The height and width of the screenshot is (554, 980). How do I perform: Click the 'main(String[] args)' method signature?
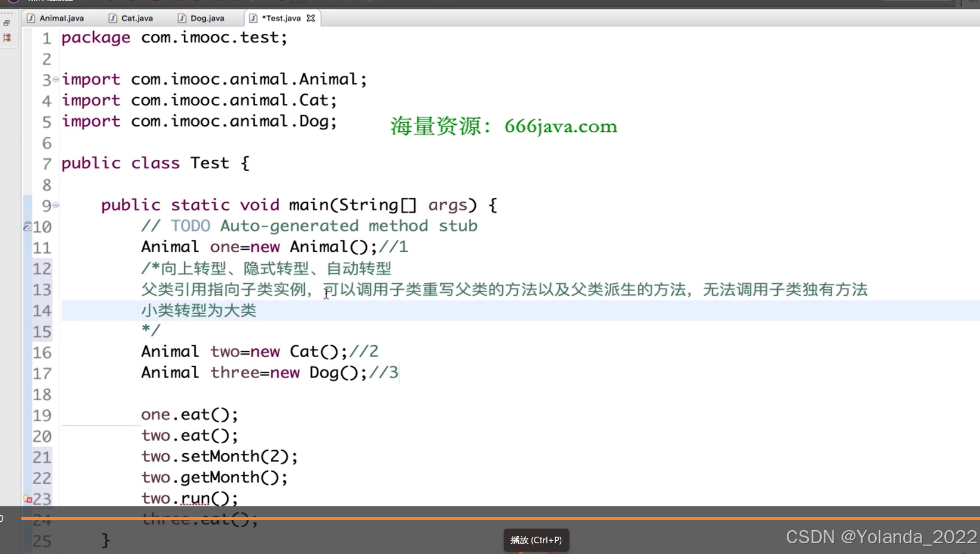click(383, 205)
